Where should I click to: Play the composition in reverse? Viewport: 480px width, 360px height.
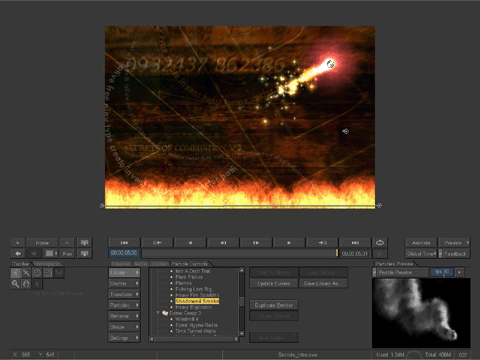click(190, 243)
